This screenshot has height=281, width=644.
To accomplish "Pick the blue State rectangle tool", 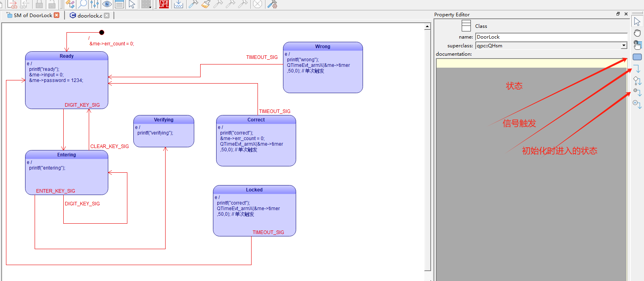I will tap(637, 57).
